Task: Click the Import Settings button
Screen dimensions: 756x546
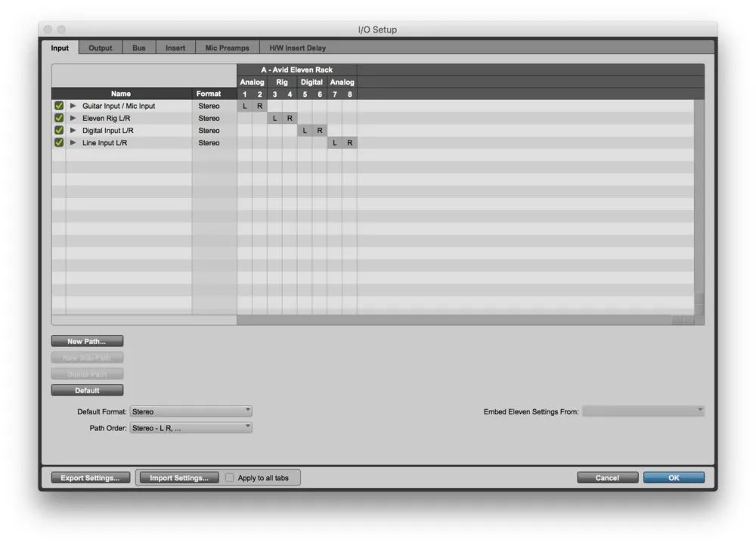Action: tap(178, 478)
